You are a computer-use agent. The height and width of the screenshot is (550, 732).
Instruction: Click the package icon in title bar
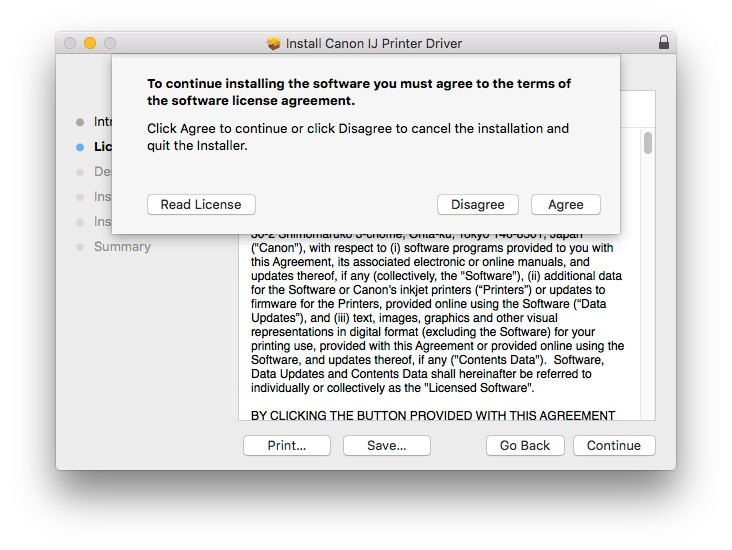[x=274, y=43]
